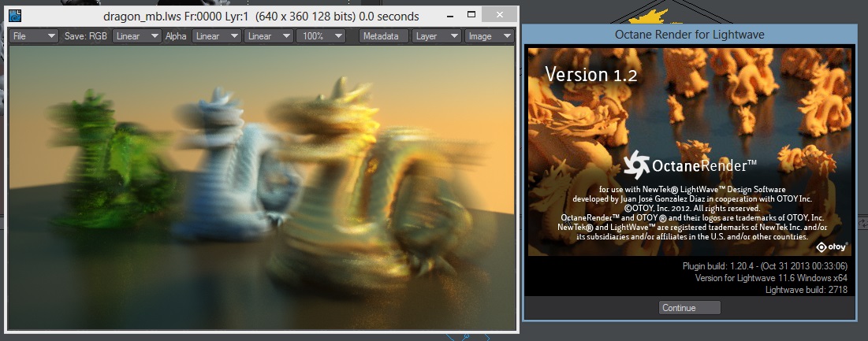Image resolution: width=868 pixels, height=341 pixels.
Task: Click the Octane Render for Lightwave title
Action: [x=690, y=35]
